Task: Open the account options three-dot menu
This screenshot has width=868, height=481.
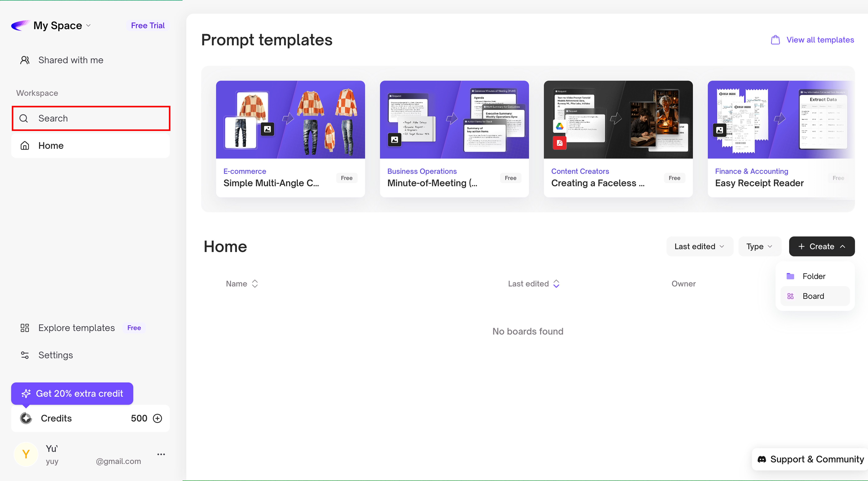Action: tap(161, 454)
